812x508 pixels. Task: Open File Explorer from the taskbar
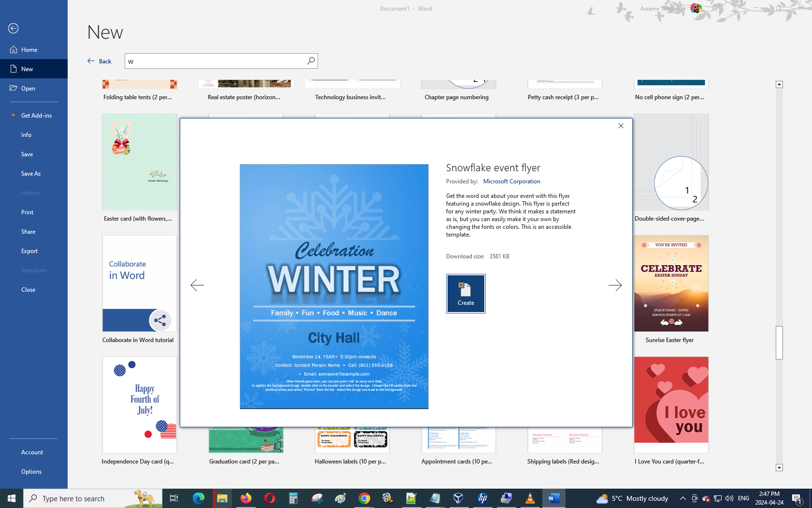[x=222, y=498]
